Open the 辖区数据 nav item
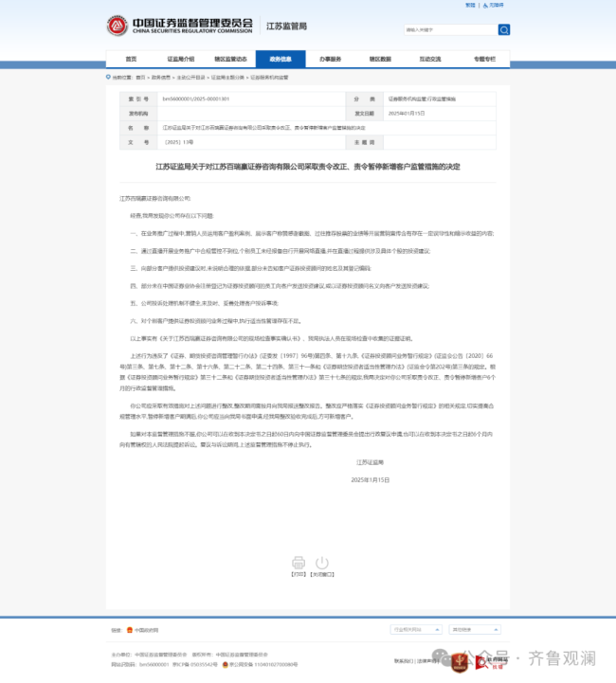The image size is (616, 683). (380, 59)
